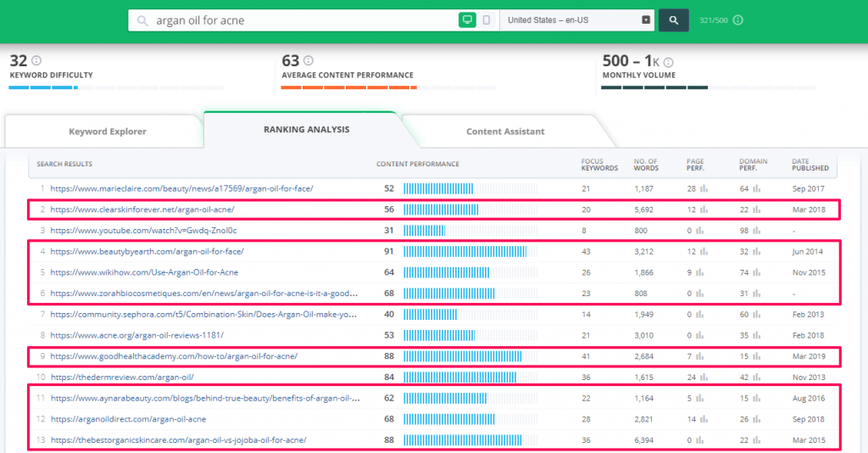Click page perf chart icon in wikihow row
The width and height of the screenshot is (868, 453).
[699, 272]
